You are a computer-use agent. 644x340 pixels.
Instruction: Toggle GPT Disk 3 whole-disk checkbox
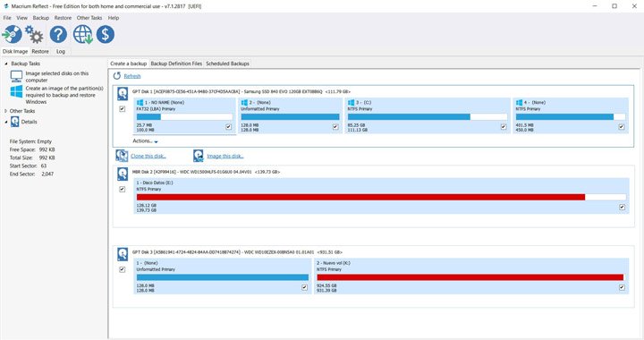coord(122,269)
